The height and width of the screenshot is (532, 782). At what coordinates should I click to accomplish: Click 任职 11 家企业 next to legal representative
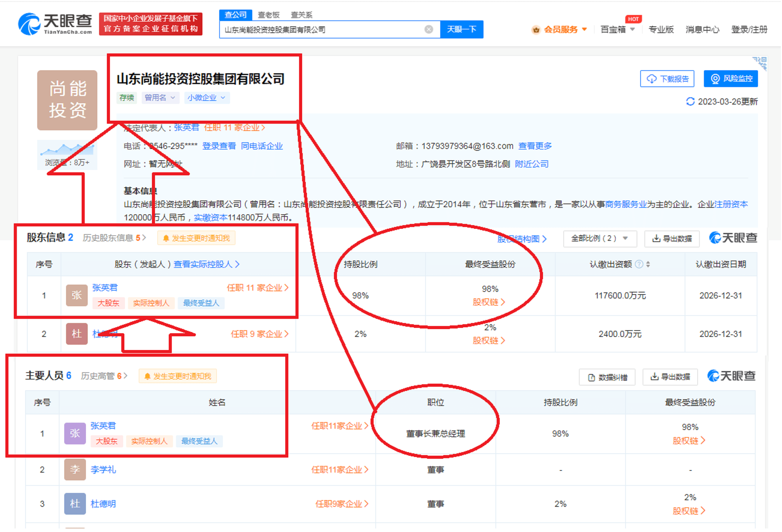235,128
